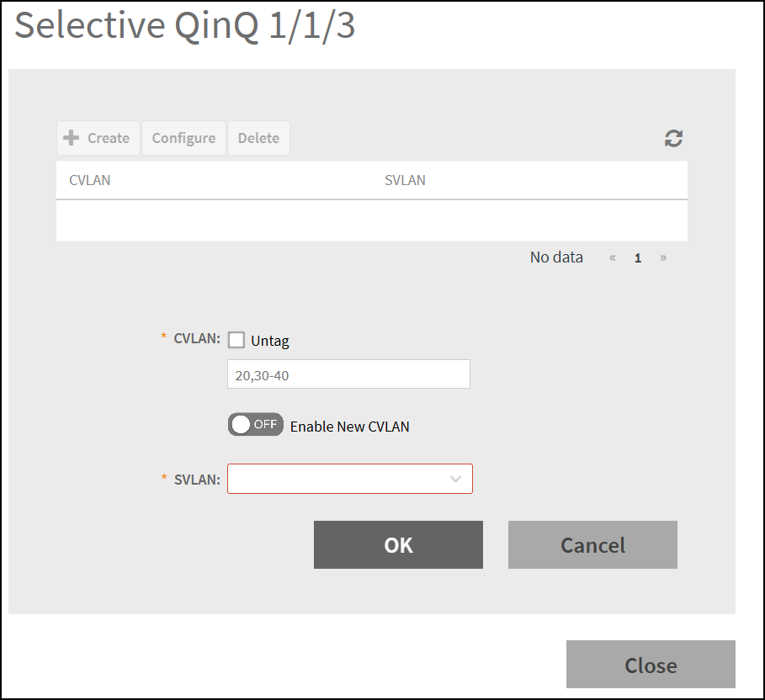Click the OK button
Screen dimensions: 765x700
coord(398,544)
